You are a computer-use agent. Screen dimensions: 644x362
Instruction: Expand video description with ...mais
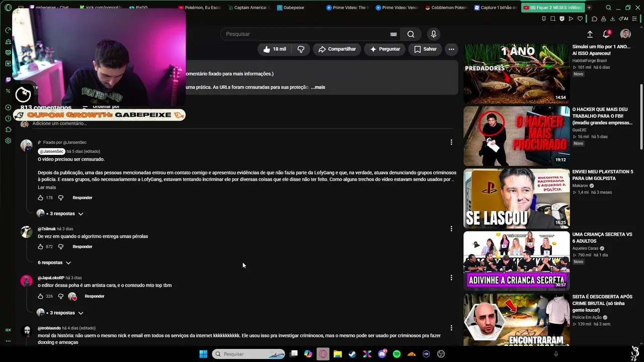pos(318,87)
